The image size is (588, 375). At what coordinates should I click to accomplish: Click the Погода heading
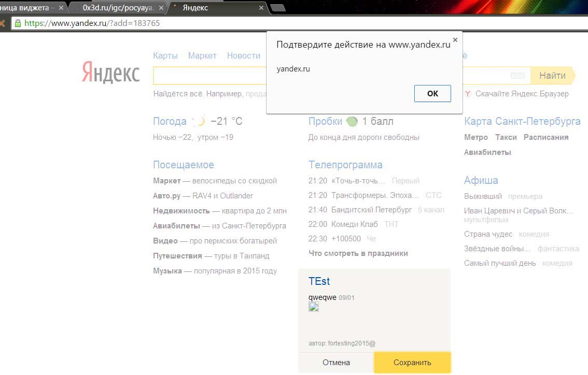tap(170, 121)
